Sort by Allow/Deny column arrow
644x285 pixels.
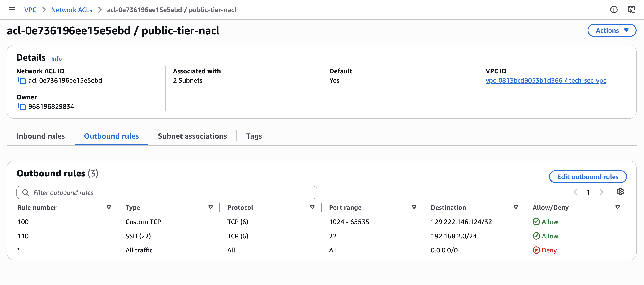617,207
